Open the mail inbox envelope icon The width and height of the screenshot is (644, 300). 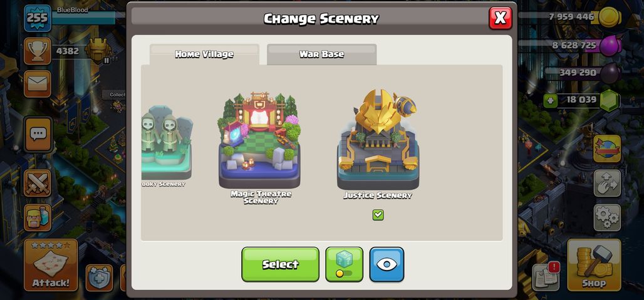pos(38,84)
